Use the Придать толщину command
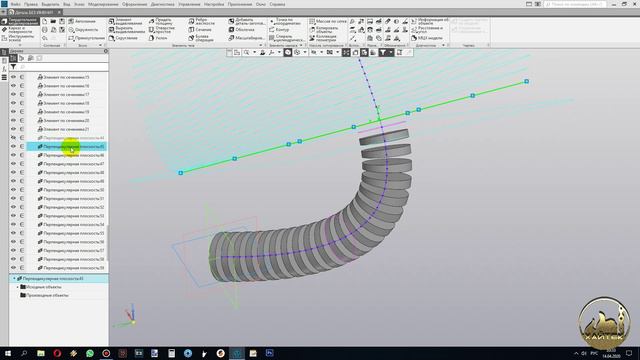This screenshot has height=360, width=640. [160, 22]
